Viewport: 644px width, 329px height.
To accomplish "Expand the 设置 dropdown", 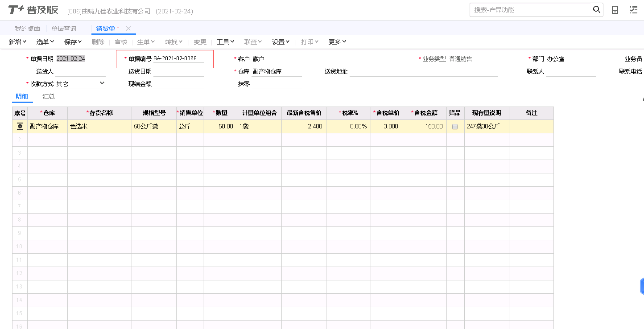I will pyautogui.click(x=281, y=42).
